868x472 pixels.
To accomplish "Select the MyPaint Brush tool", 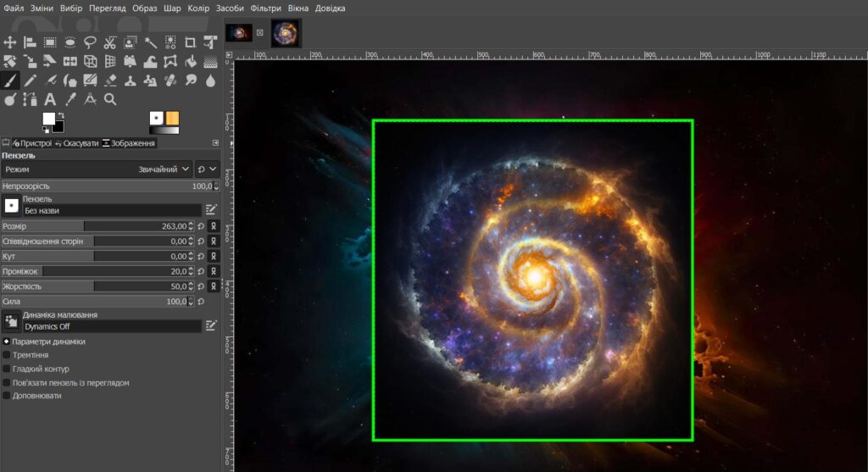I will [x=90, y=81].
